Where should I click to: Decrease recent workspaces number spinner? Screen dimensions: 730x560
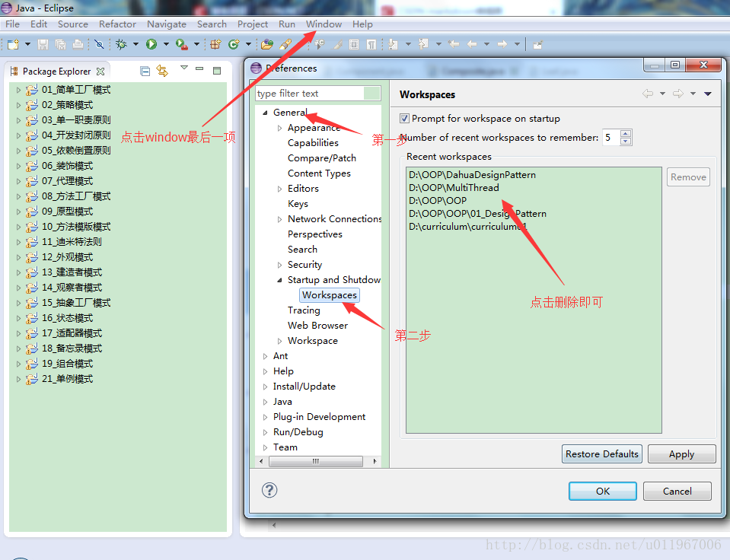click(x=626, y=141)
